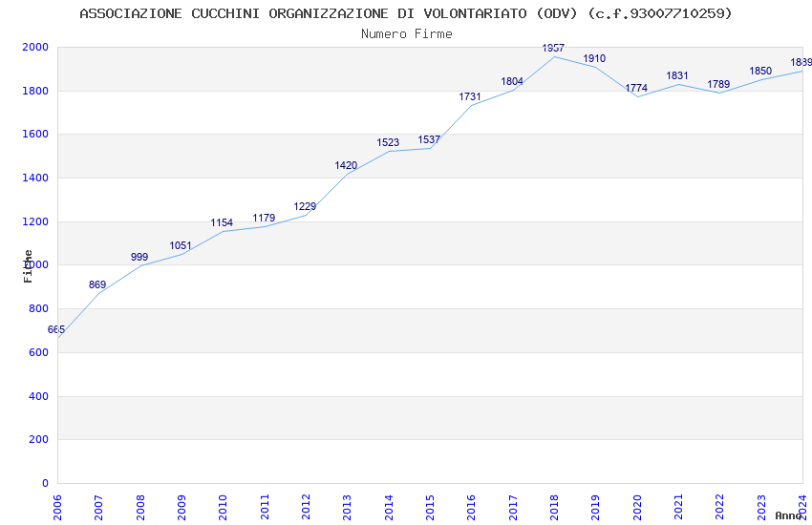Click x-axis year 2013
This screenshot has height=525, width=812.
tap(348, 508)
